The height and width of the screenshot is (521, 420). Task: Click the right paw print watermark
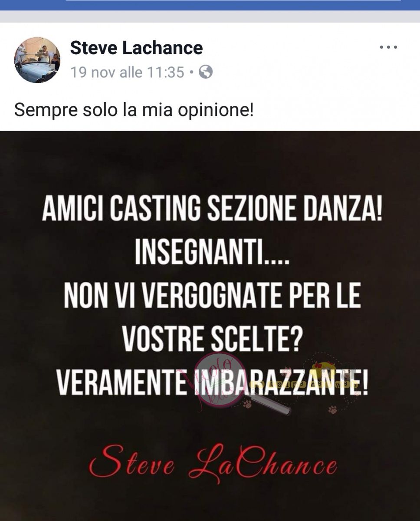point(333,409)
